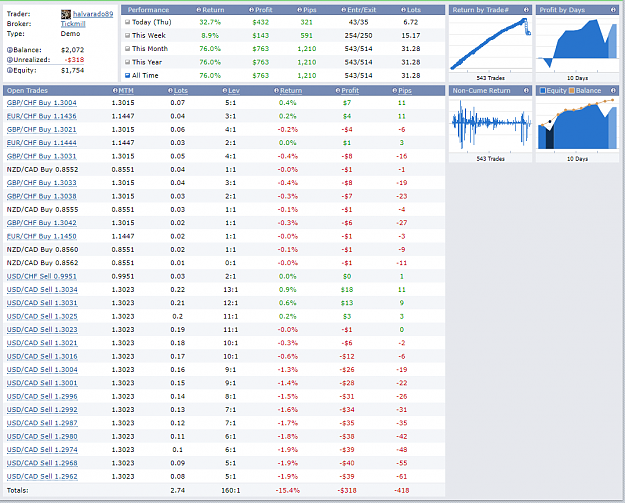The height and width of the screenshot is (503, 625).
Task: Click info icon next to Performance Pips header
Action: 299,10
